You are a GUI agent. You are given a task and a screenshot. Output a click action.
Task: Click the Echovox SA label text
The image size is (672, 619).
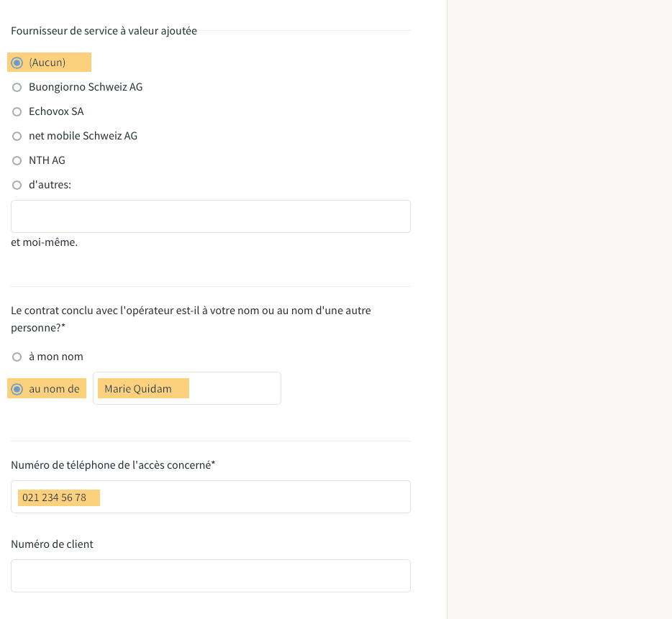[56, 111]
